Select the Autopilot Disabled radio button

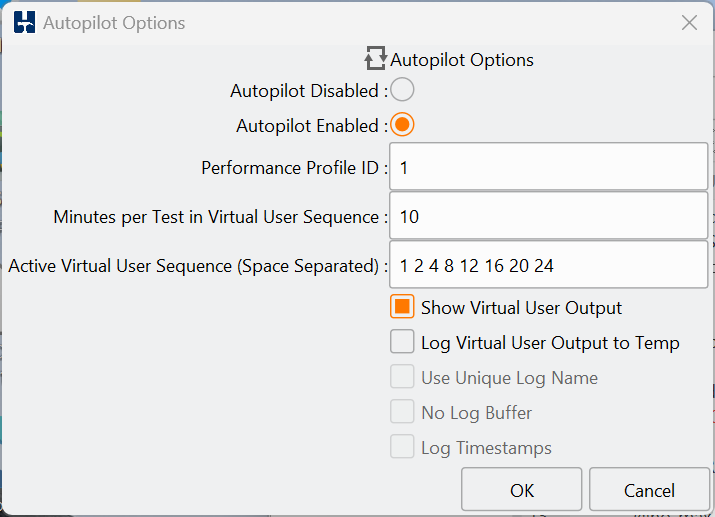point(402,89)
